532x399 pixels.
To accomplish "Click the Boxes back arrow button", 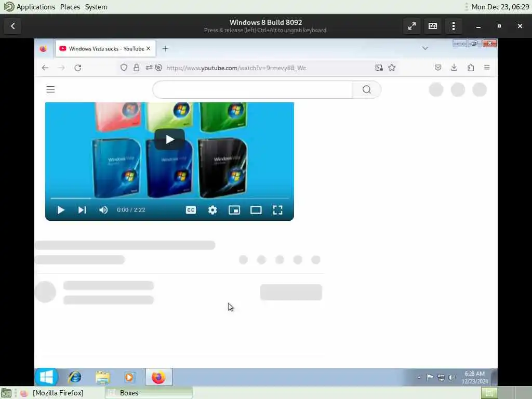I will pos(13,26).
